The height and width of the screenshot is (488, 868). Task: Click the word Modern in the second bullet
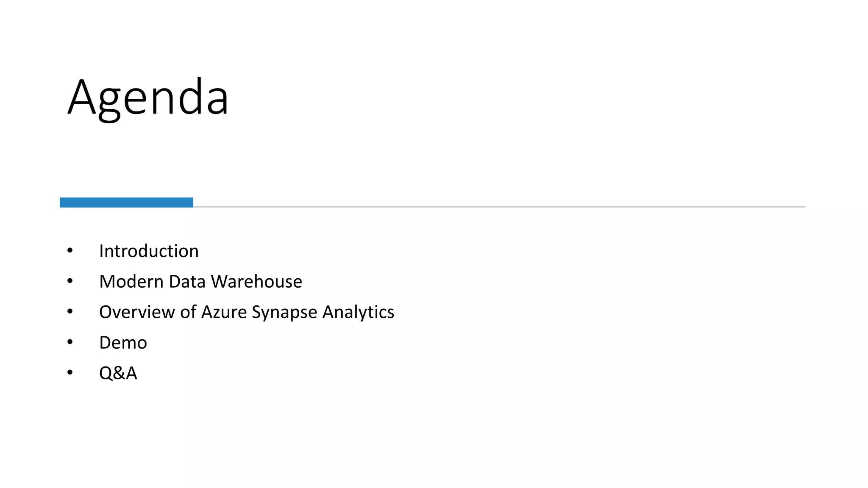(x=131, y=282)
